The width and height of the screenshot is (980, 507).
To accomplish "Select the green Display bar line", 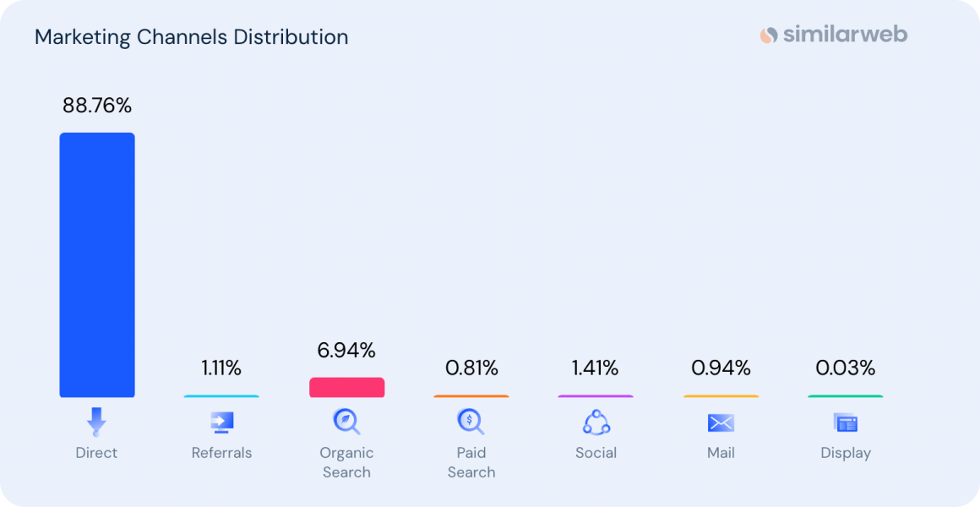I will click(845, 395).
